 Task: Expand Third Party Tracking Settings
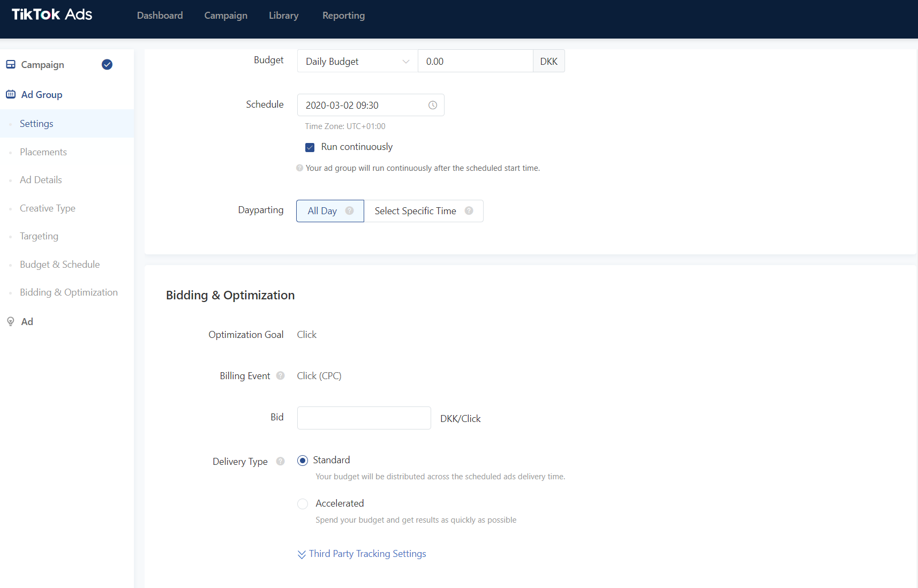pos(362,554)
